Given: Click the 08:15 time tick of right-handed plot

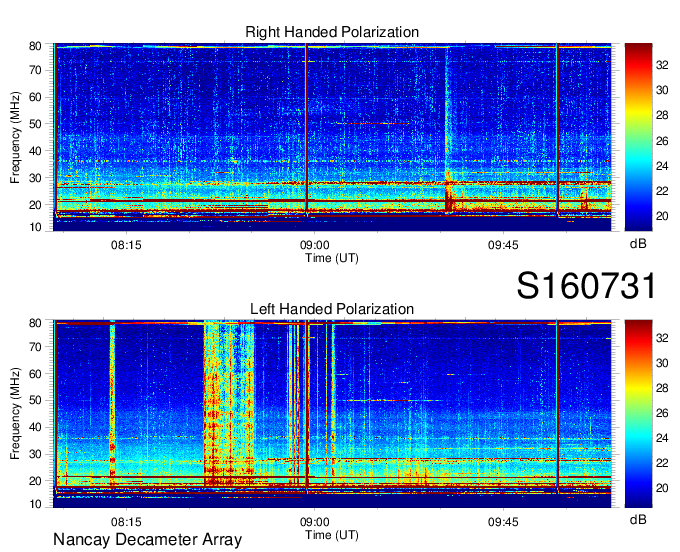Looking at the screenshot, I should (x=126, y=245).
